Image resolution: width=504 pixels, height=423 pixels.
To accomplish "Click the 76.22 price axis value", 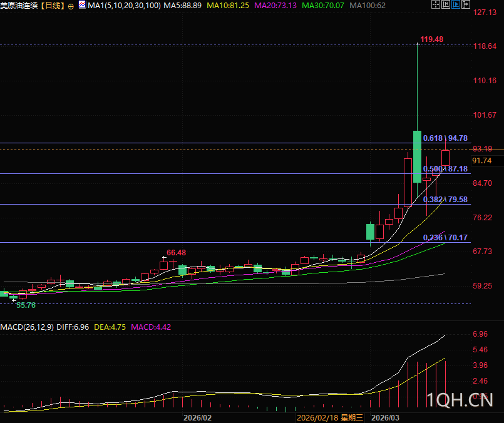I will point(483,218).
